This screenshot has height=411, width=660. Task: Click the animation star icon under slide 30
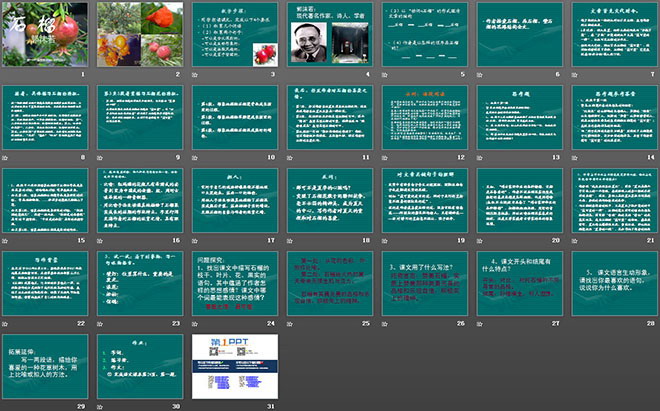point(100,406)
